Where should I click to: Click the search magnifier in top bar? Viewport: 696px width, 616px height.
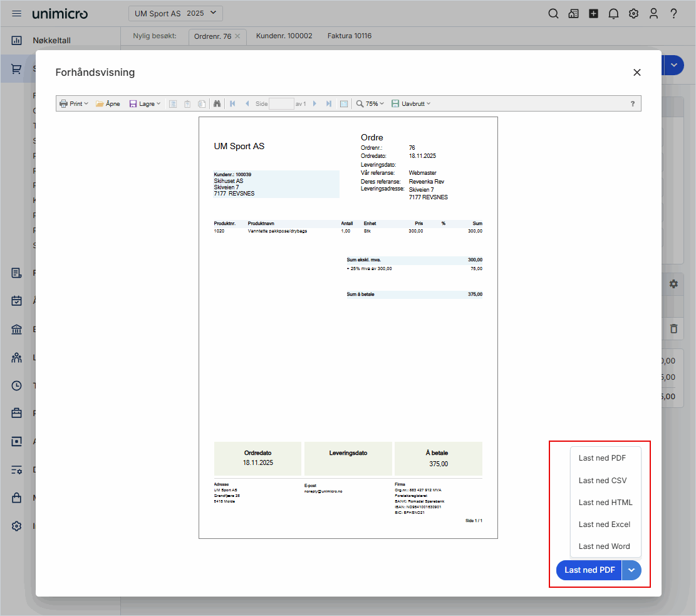(x=553, y=14)
